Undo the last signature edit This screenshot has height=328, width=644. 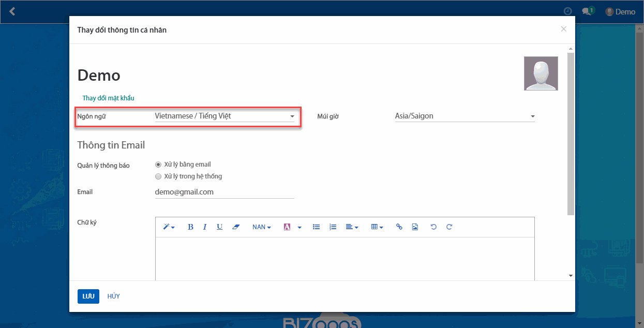pyautogui.click(x=433, y=227)
